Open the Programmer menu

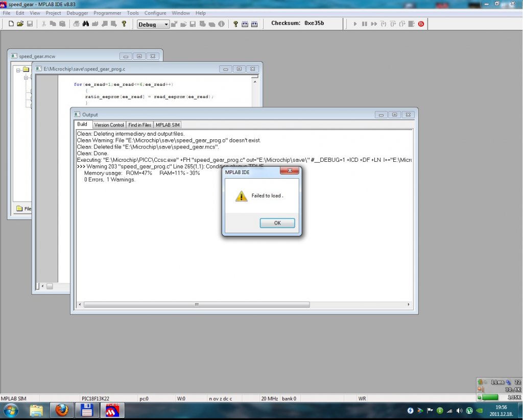click(107, 13)
